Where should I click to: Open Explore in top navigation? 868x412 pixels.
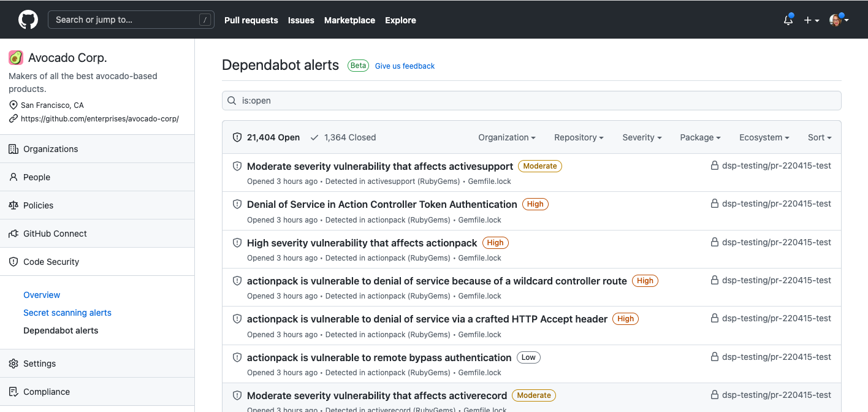pos(400,20)
